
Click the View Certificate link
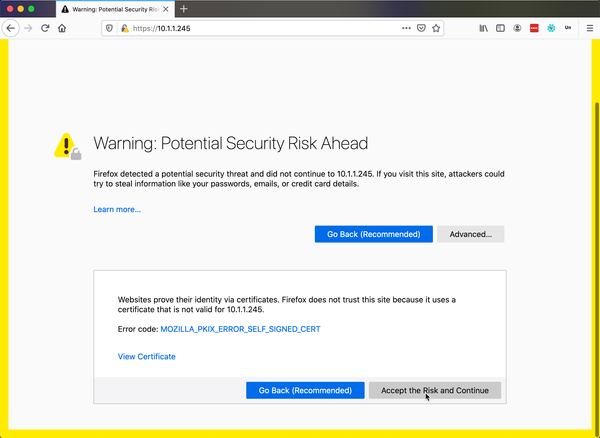click(x=146, y=356)
